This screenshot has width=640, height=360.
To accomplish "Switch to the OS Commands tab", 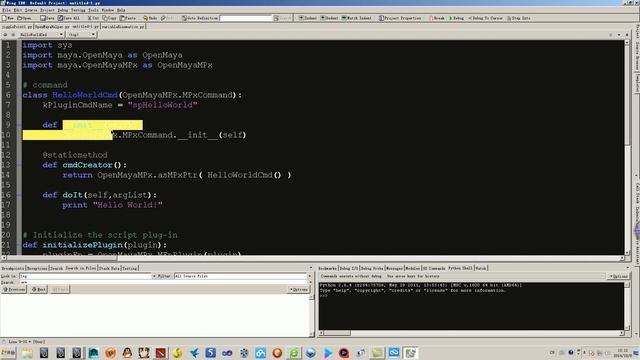I will (x=434, y=268).
